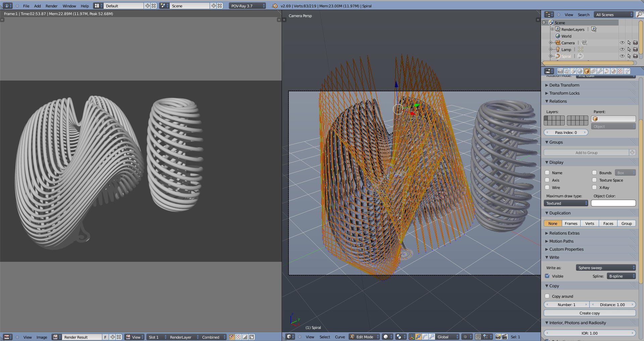This screenshot has width=644, height=341.
Task: Open the World globe properties tab
Action: 580,71
